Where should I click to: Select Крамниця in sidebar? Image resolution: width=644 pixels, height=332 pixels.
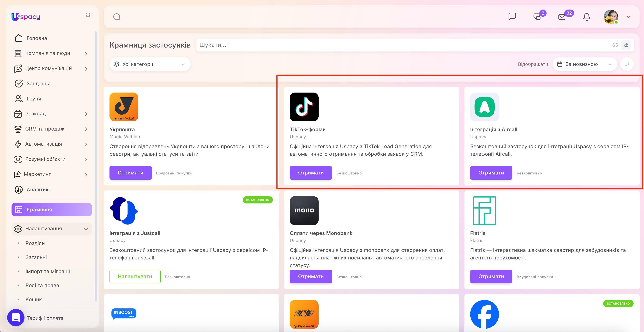(x=52, y=210)
